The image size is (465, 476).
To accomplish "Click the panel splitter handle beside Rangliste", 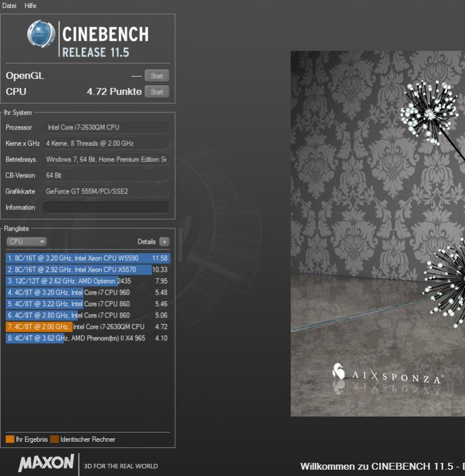I will click(180, 245).
